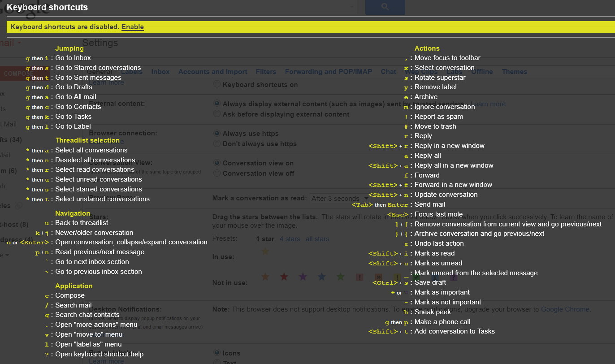Click the Deselect all conversations text

(x=95, y=160)
